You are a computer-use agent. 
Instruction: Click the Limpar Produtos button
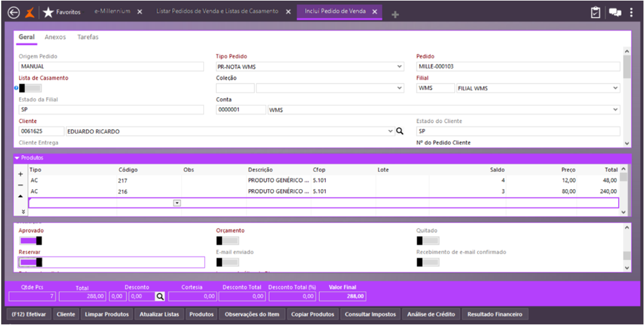tap(107, 315)
